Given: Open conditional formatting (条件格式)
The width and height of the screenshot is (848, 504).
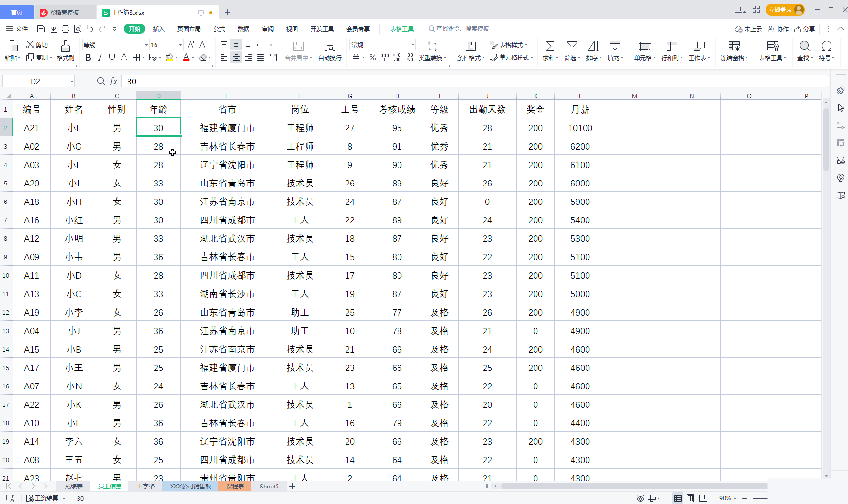Looking at the screenshot, I should (469, 50).
